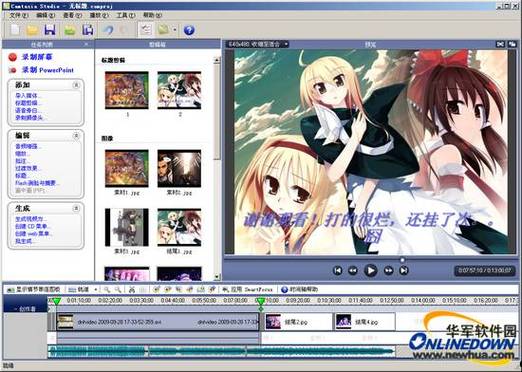Click the timeline zoom out magnifier icon
Viewport: 522px width, 372px height.
118,290
